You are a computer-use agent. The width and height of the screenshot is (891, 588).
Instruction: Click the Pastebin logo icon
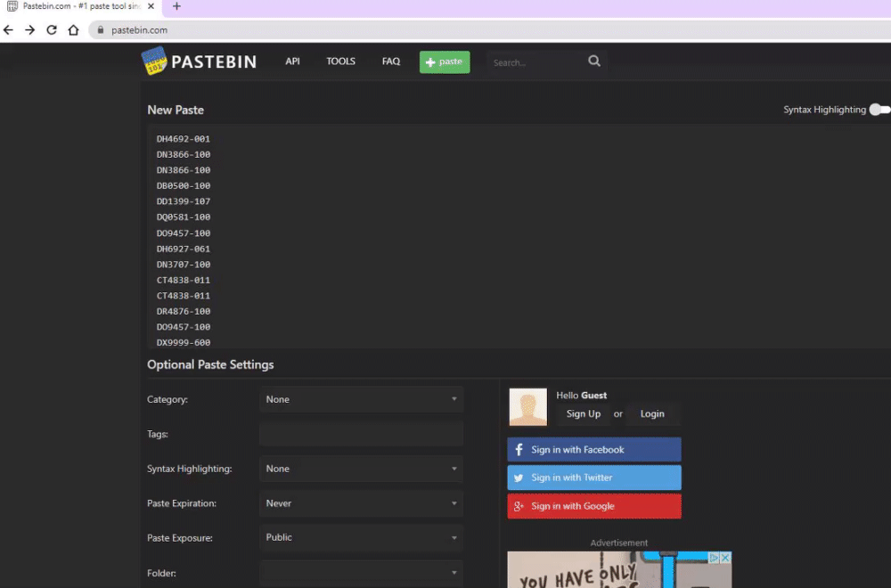154,61
